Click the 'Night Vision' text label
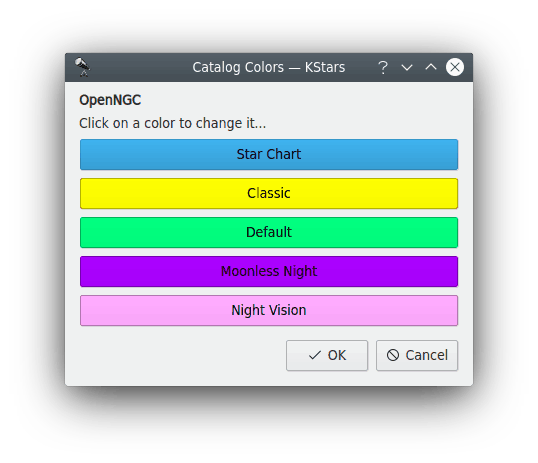Image resolution: width=538 pixels, height=463 pixels. pyautogui.click(x=269, y=310)
